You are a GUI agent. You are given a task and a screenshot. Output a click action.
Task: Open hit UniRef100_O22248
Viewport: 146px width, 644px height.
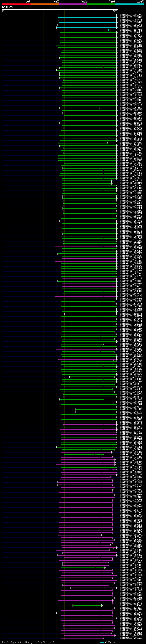(131, 85)
